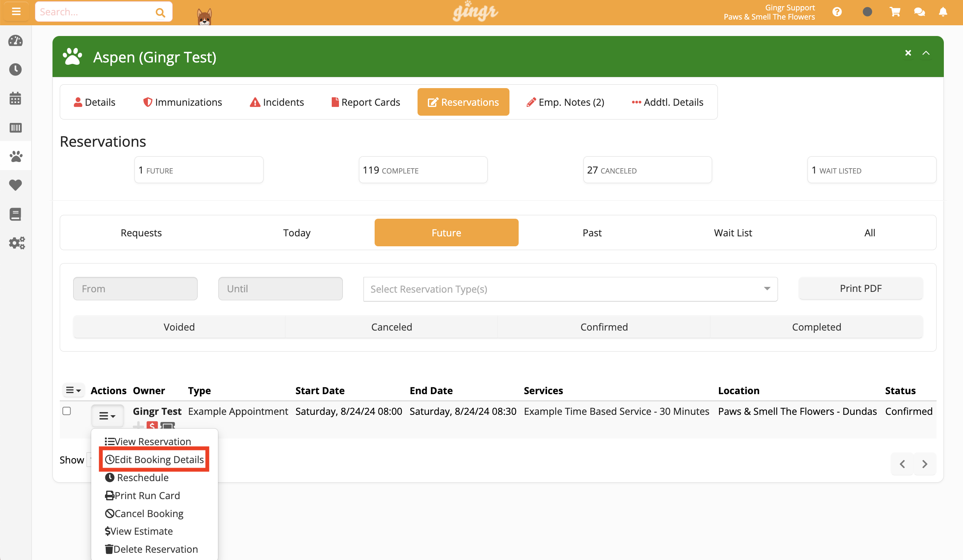
Task: Go to previous page arrow
Action: coord(902,464)
